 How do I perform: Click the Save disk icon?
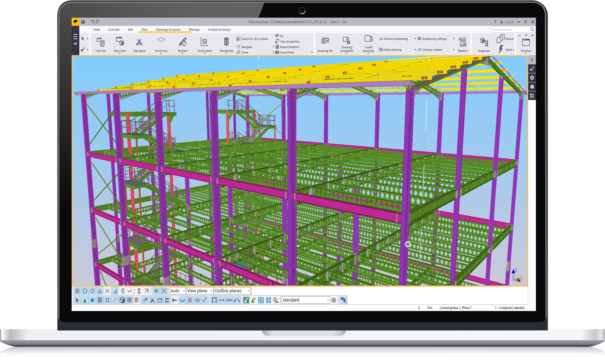(83, 22)
